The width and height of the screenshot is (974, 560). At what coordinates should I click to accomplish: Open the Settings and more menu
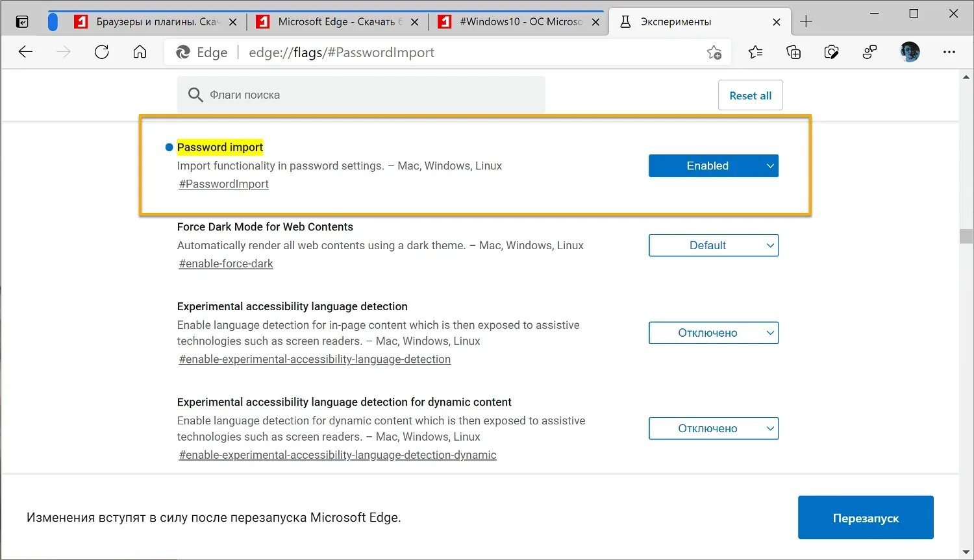coord(949,52)
